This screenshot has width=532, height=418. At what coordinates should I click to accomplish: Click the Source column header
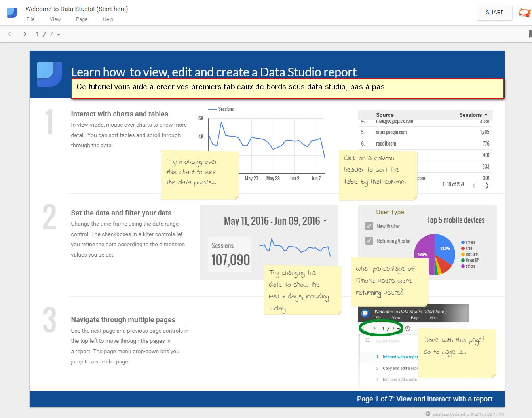click(x=384, y=115)
